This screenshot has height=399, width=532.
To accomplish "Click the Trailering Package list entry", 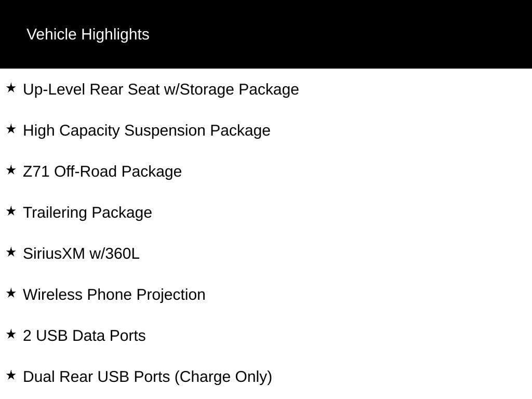I will [x=87, y=213].
